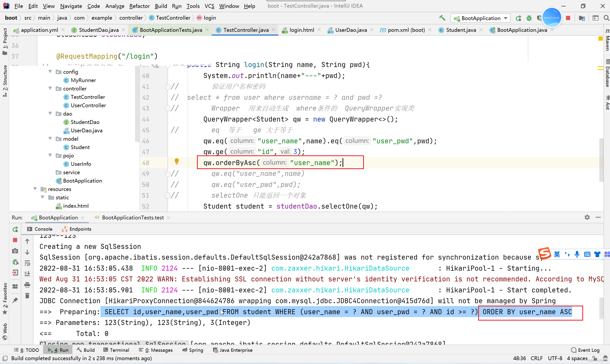
Task: Click the Build project hammer icon
Action: click(x=442, y=18)
